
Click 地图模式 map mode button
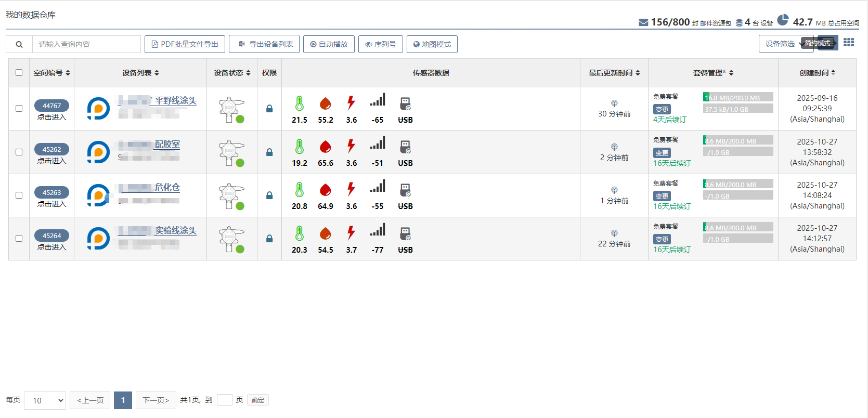(432, 44)
